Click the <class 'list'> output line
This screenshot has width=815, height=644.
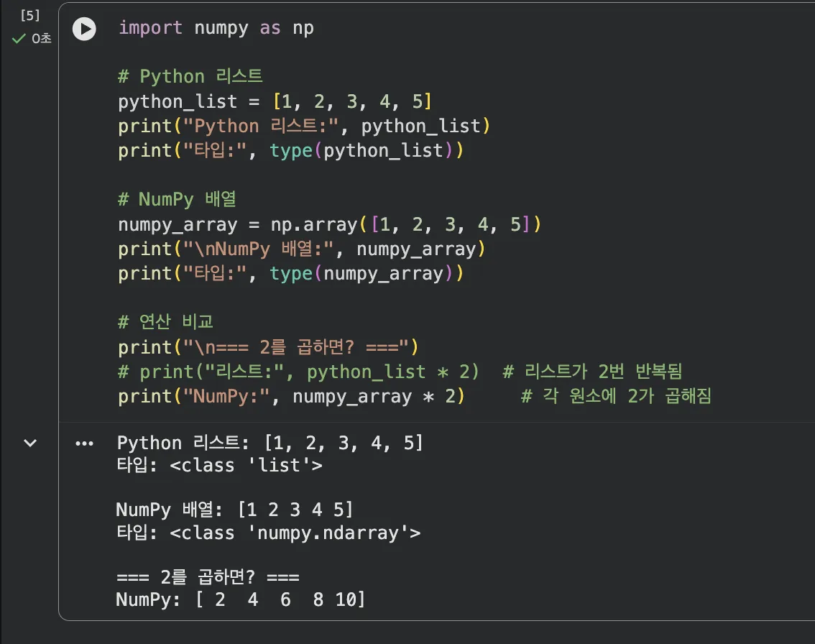click(246, 466)
